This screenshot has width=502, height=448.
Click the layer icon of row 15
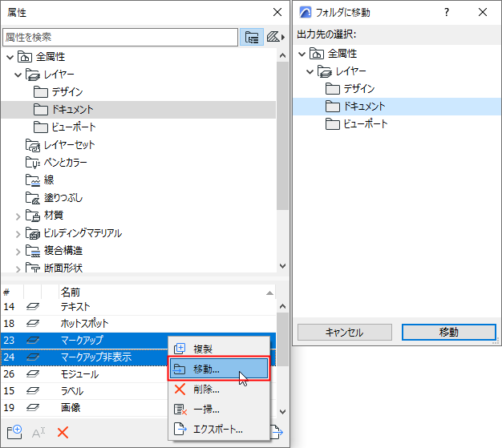tap(33, 391)
